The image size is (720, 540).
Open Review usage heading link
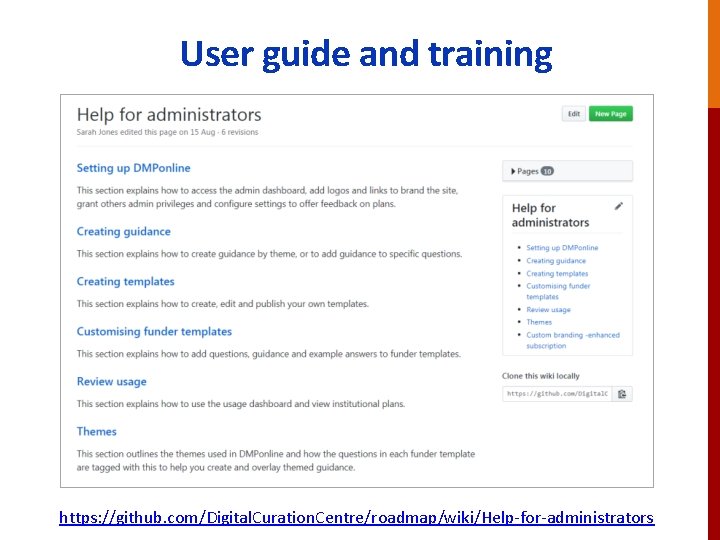pos(112,382)
